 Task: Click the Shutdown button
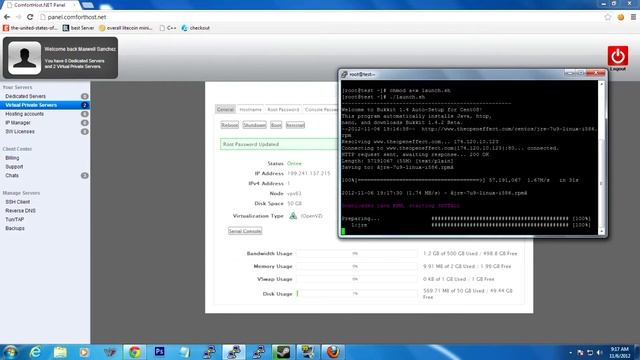click(x=254, y=125)
